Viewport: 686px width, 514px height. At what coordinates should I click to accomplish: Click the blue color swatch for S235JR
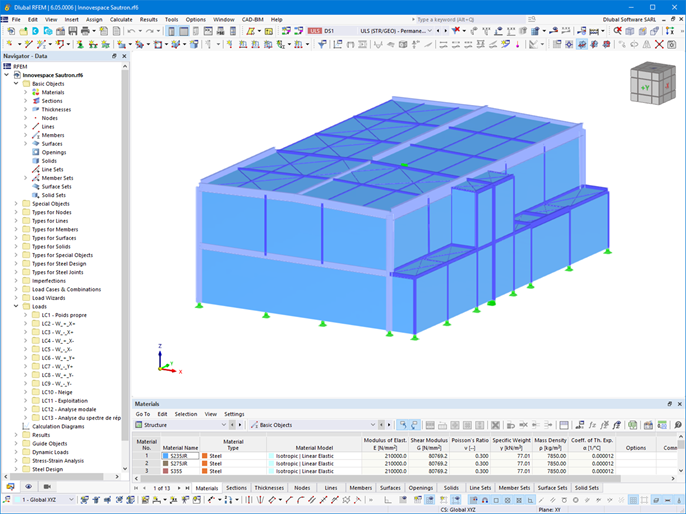click(x=165, y=456)
